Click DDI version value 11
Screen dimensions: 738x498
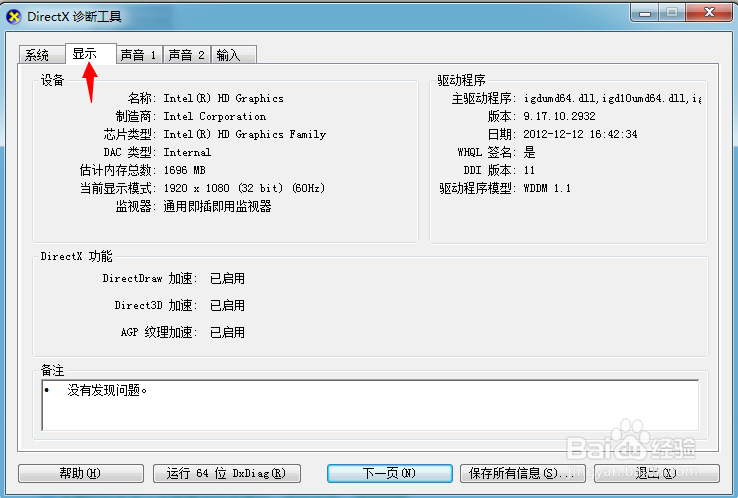pos(529,170)
